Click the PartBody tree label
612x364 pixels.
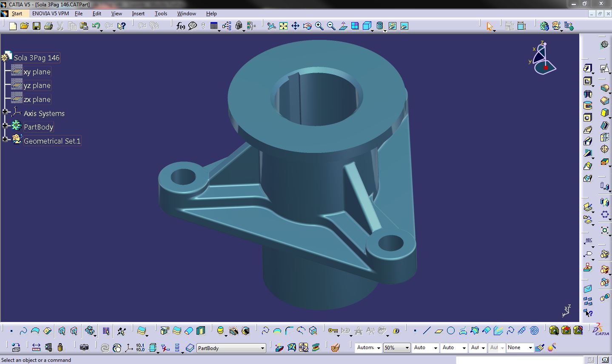38,127
